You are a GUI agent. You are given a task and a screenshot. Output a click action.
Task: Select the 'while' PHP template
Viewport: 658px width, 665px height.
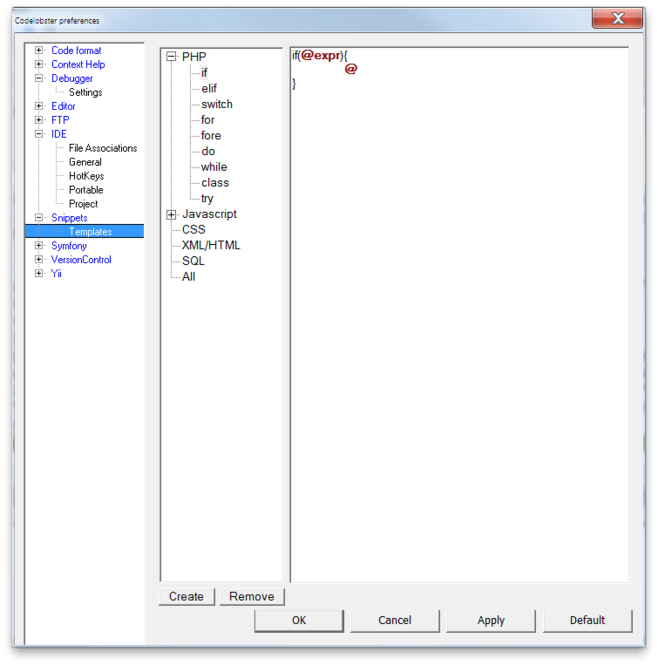tap(214, 167)
